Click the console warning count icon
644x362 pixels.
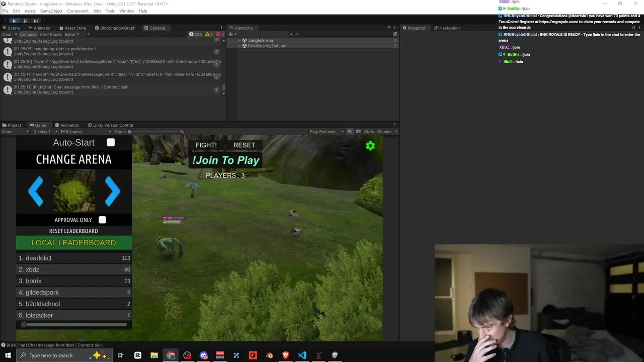tap(208, 34)
